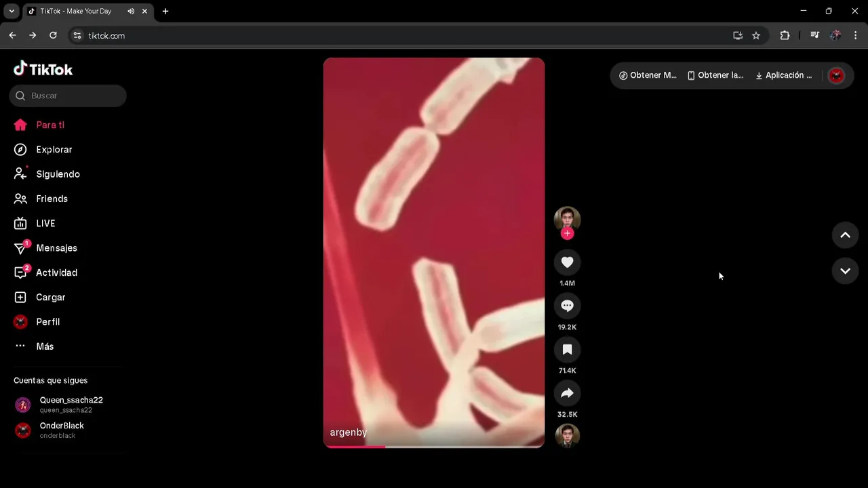The height and width of the screenshot is (488, 868).
Task: Open creator avatar above the plus badge
Action: (568, 219)
